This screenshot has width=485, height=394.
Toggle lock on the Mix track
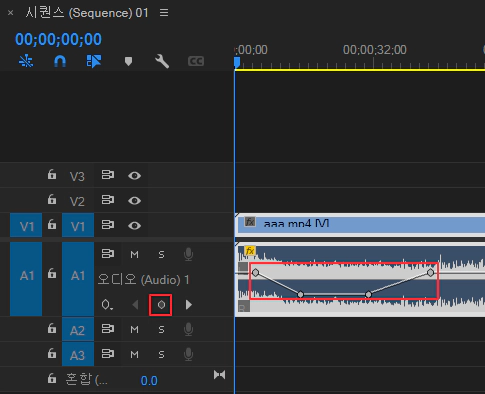click(x=52, y=378)
